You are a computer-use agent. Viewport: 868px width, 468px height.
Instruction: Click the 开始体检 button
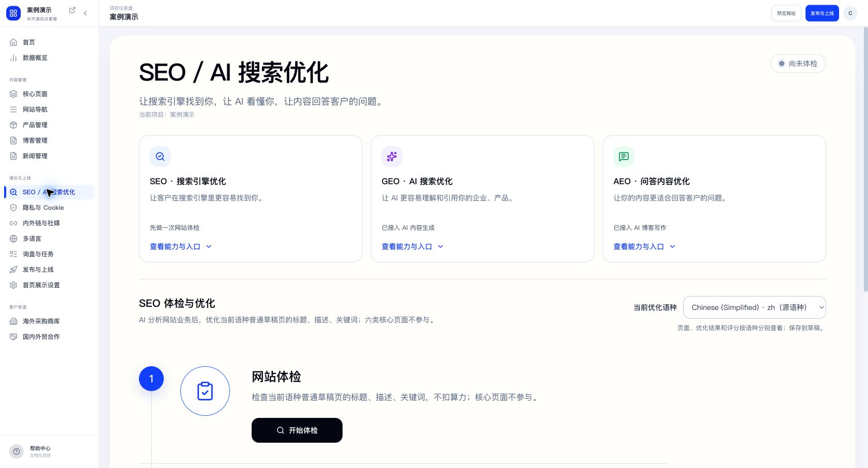(x=297, y=430)
